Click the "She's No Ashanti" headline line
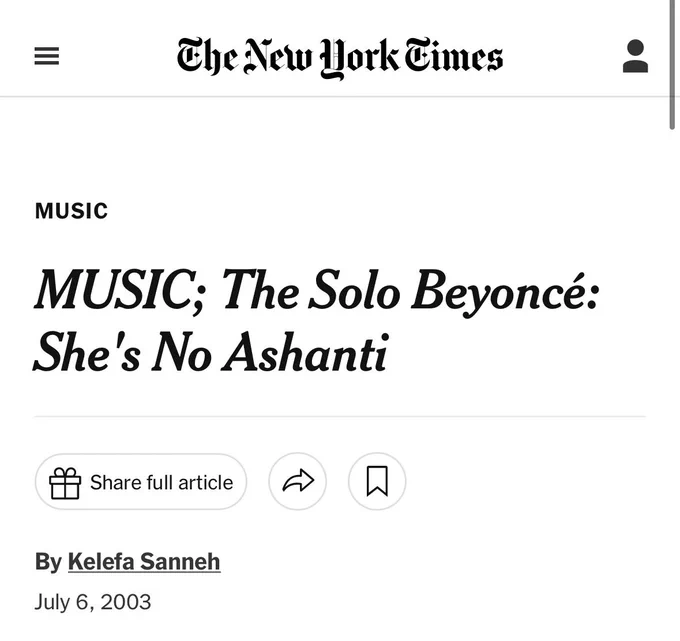Viewport: 680px width, 641px height. pyautogui.click(x=210, y=352)
